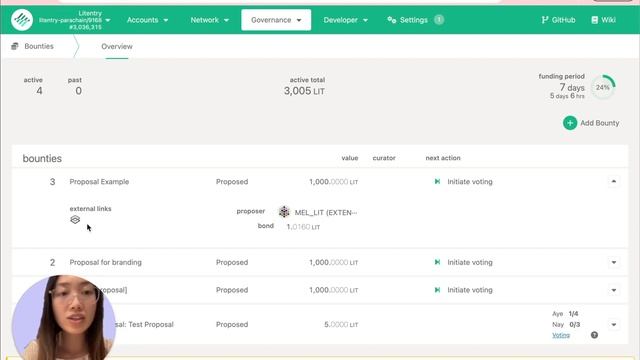The width and height of the screenshot is (640, 360).
Task: Select the Overview tab
Action: pos(117,47)
